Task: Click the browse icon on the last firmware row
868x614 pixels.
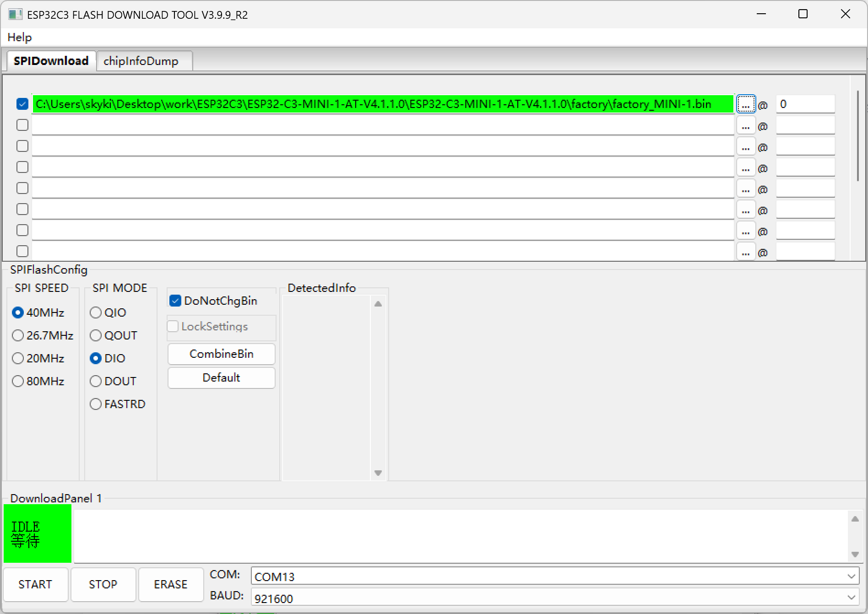Action: [x=746, y=251]
